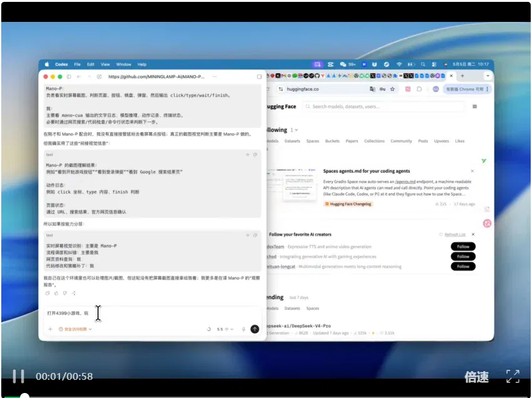Click Refresh List in the favorite AI creators card

[453, 235]
